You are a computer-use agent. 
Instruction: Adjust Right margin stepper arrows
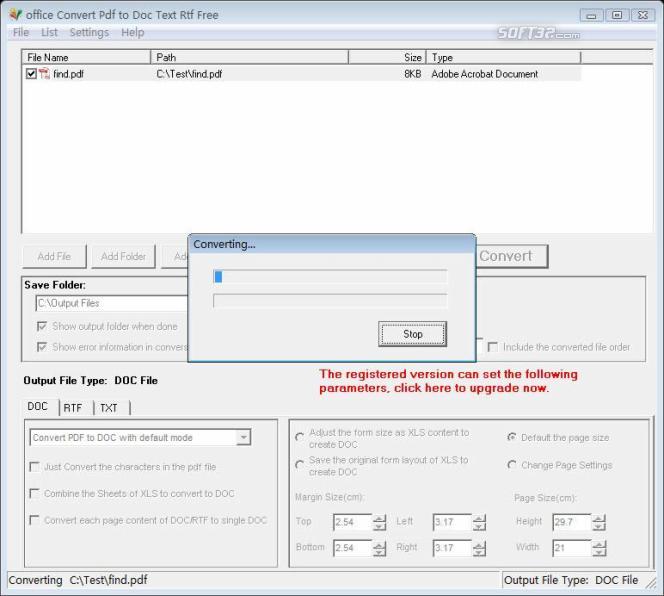click(479, 548)
